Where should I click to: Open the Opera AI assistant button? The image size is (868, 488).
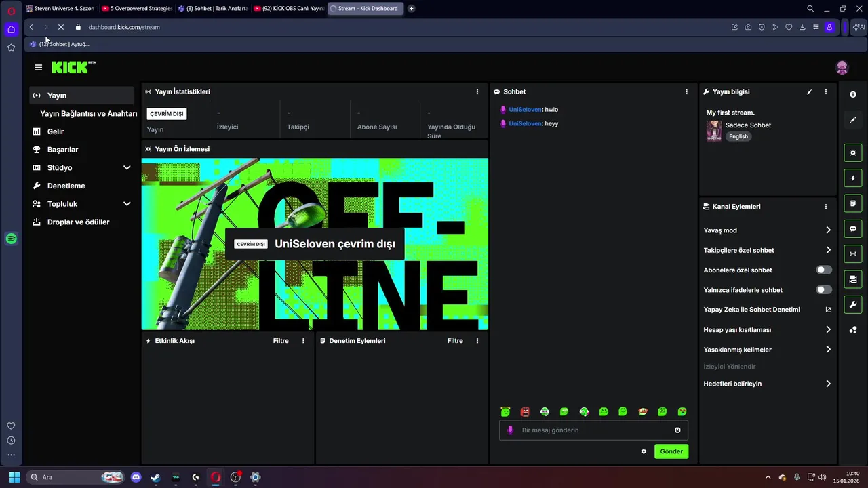click(859, 27)
